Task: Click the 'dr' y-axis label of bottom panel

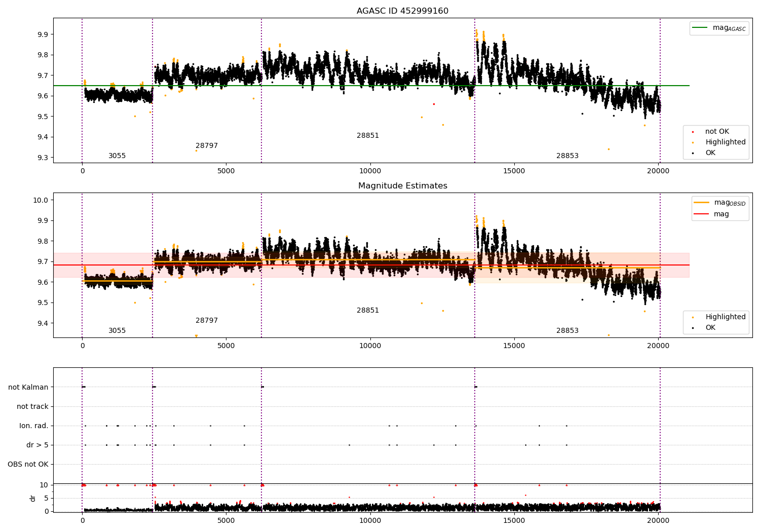Action: click(x=33, y=498)
